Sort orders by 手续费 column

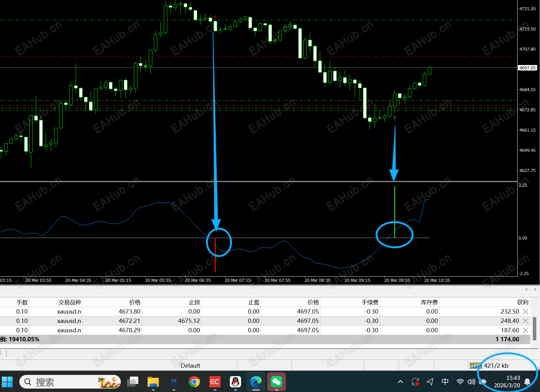[x=370, y=302]
